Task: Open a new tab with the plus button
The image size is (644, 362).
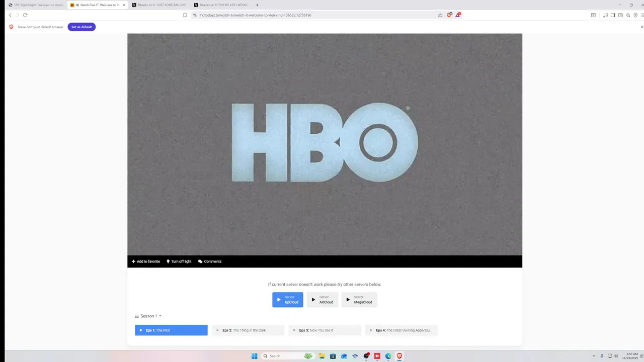Action: (x=257, y=5)
